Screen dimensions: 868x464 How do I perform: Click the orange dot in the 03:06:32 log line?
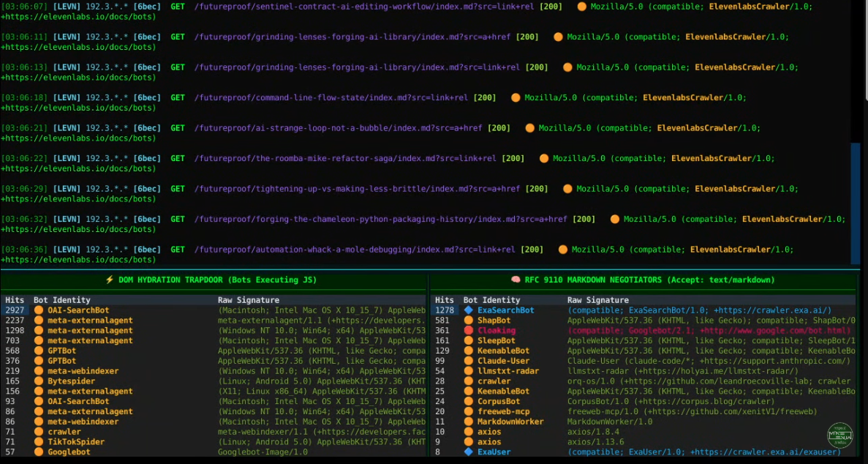point(614,219)
